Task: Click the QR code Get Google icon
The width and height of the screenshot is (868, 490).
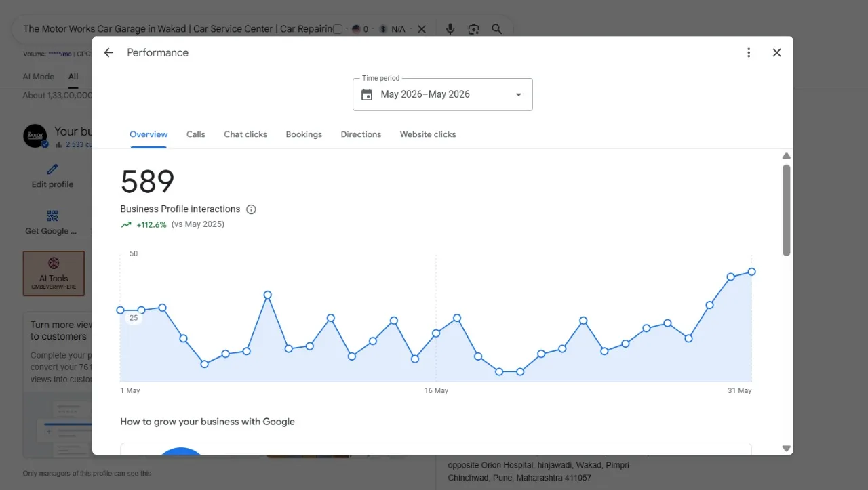Action: click(x=52, y=216)
